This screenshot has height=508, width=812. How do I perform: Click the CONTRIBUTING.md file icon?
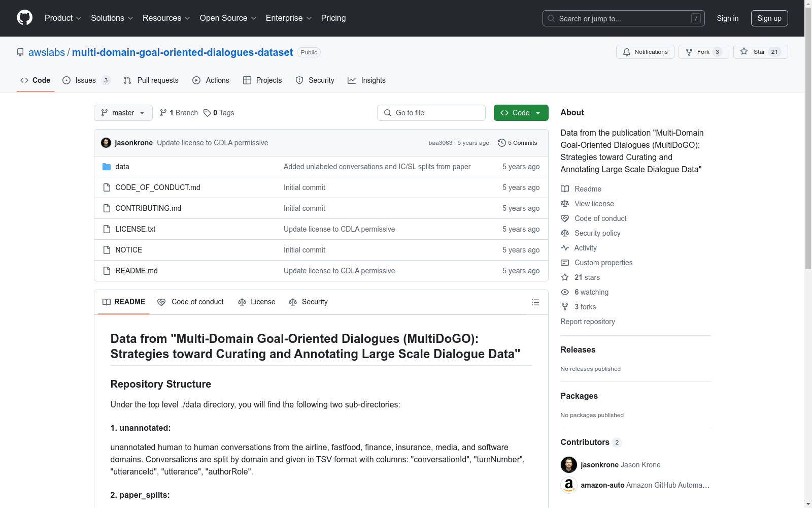[x=107, y=208]
